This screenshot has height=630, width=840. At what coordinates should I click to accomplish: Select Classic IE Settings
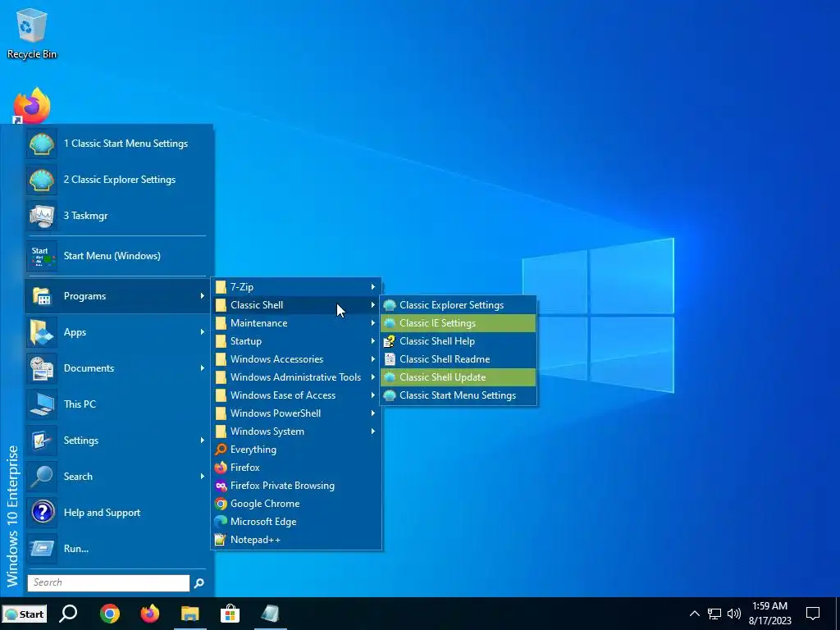pyautogui.click(x=458, y=323)
